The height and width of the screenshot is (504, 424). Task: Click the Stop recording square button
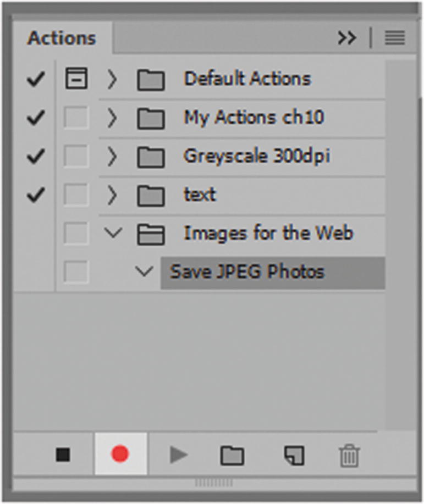pyautogui.click(x=63, y=455)
